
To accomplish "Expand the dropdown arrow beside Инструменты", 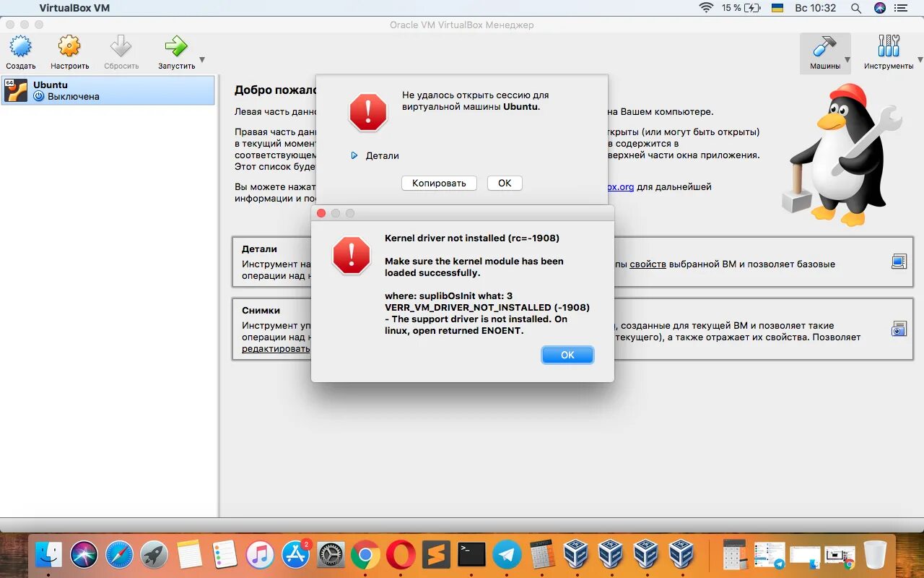I will tap(919, 60).
